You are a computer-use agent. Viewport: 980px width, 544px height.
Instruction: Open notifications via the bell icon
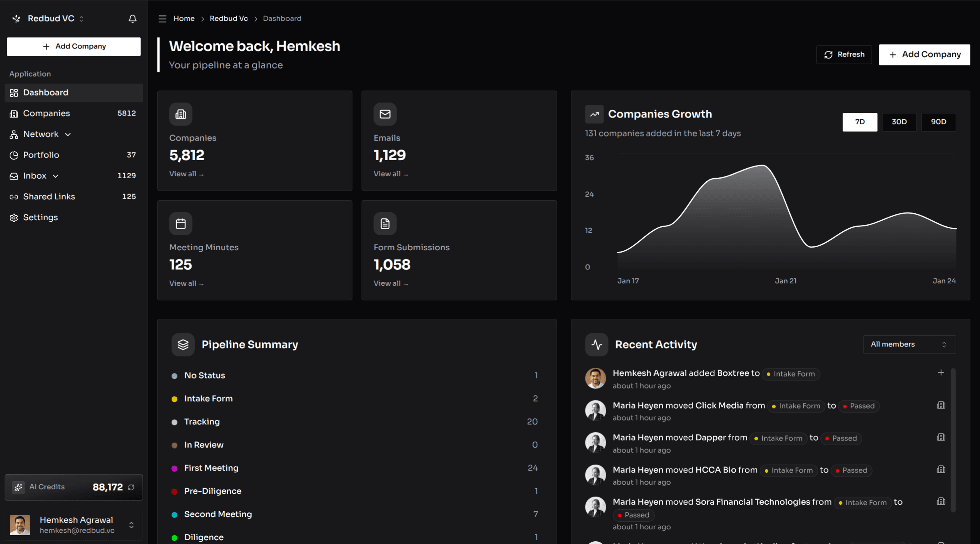coord(132,18)
